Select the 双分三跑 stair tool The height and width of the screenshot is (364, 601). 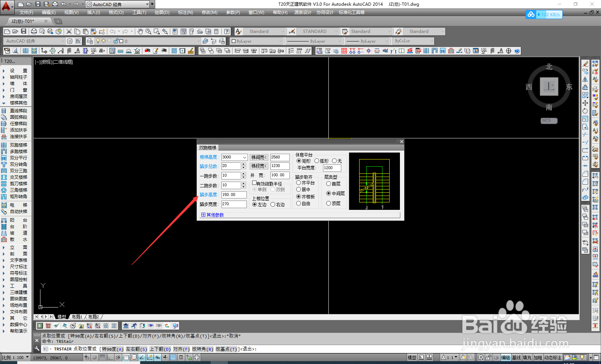point(15,171)
